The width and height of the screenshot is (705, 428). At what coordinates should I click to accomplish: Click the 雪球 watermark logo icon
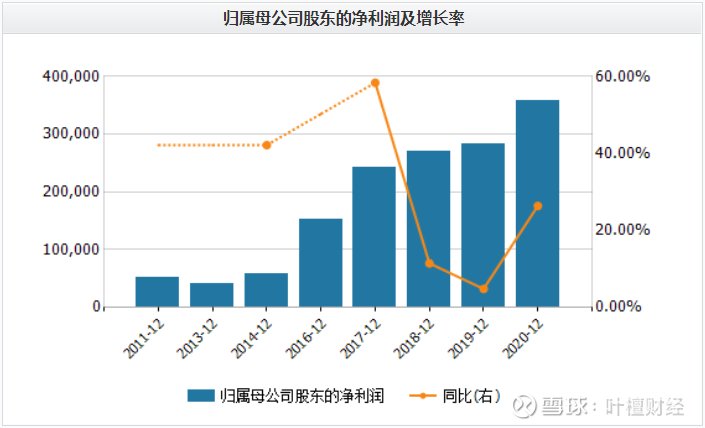tap(524, 406)
